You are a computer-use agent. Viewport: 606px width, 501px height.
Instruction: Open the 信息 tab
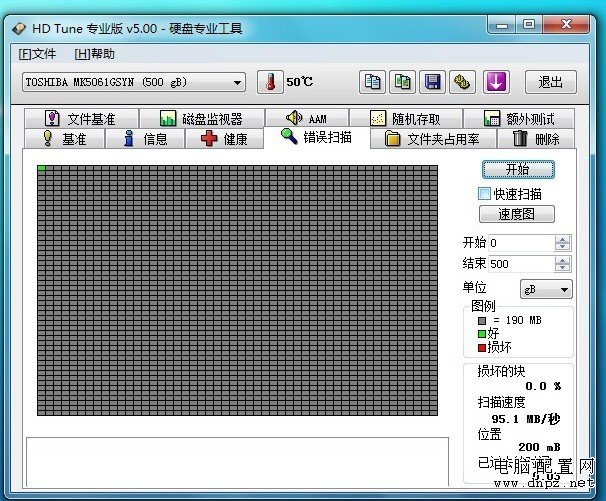pos(145,138)
